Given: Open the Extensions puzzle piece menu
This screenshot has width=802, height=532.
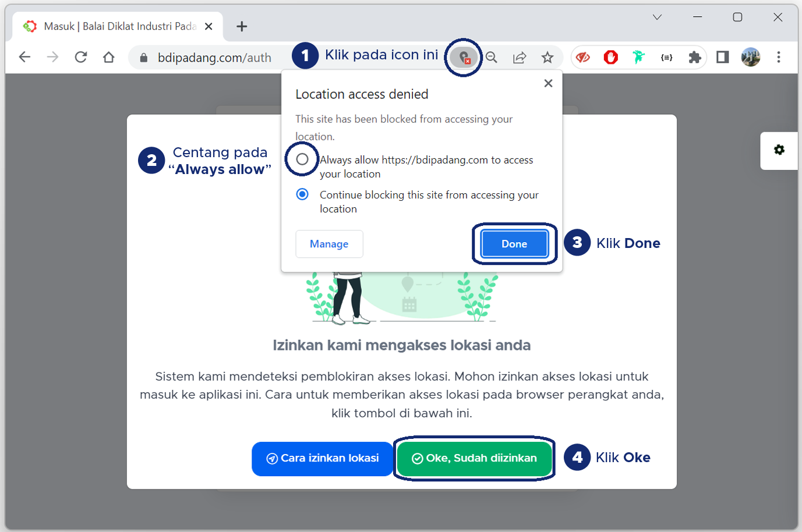Looking at the screenshot, I should tap(694, 57).
